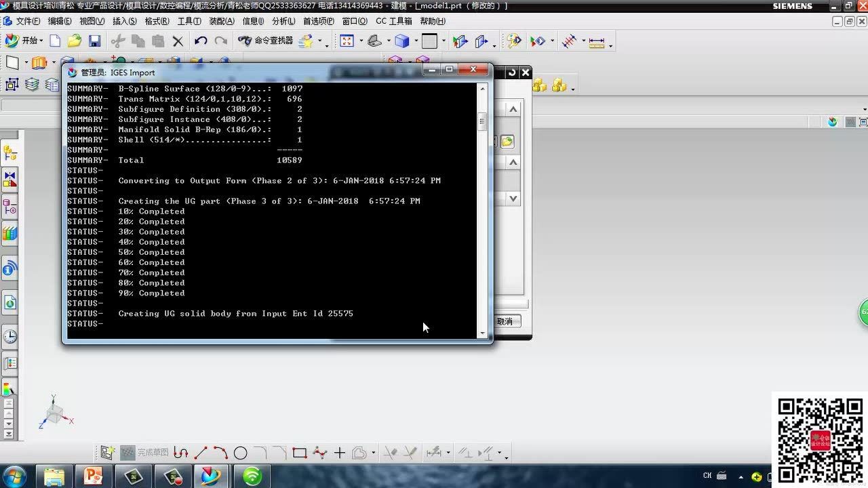This screenshot has height=488, width=868.
Task: Click the New file icon
Action: 55,41
